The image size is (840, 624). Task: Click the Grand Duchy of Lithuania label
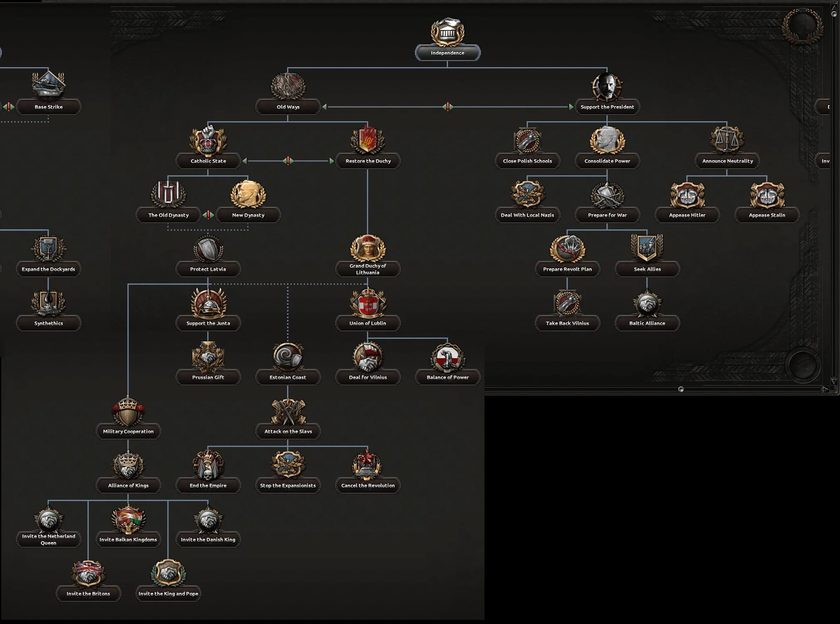pyautogui.click(x=368, y=269)
